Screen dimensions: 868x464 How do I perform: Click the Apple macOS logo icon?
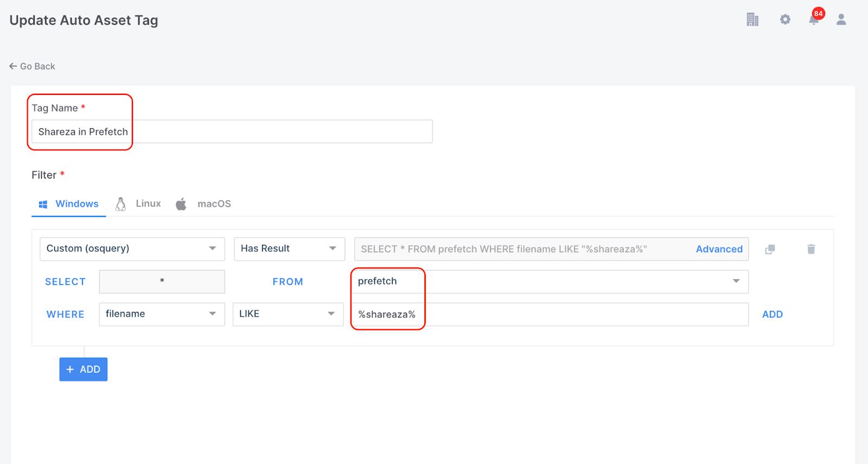pyautogui.click(x=181, y=204)
